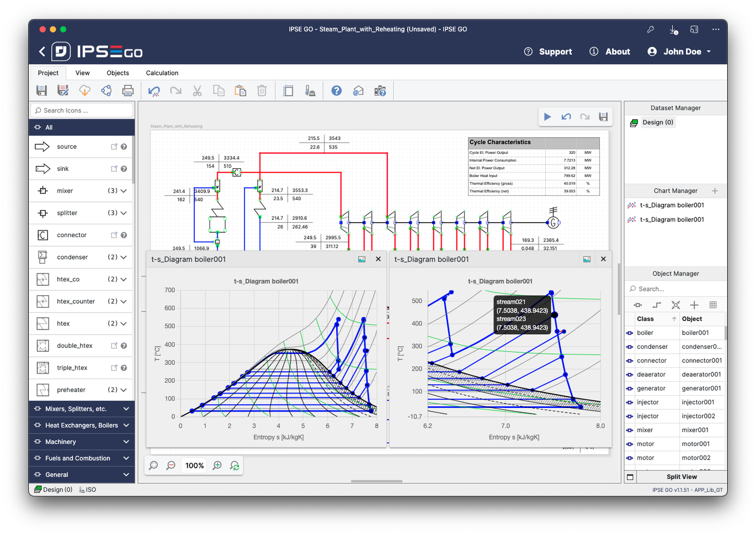Open the thermometer units icon
Image resolution: width=756 pixels, height=534 pixels.
[310, 91]
